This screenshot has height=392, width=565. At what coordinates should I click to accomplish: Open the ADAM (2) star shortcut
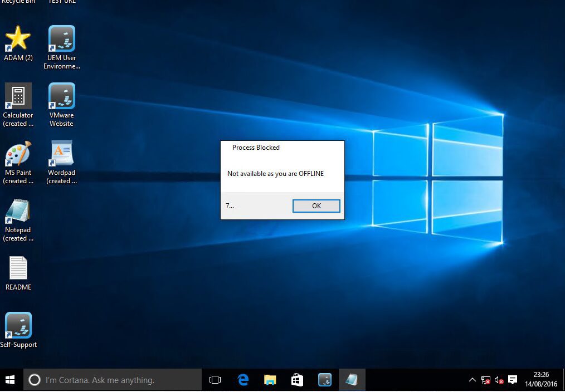click(18, 43)
